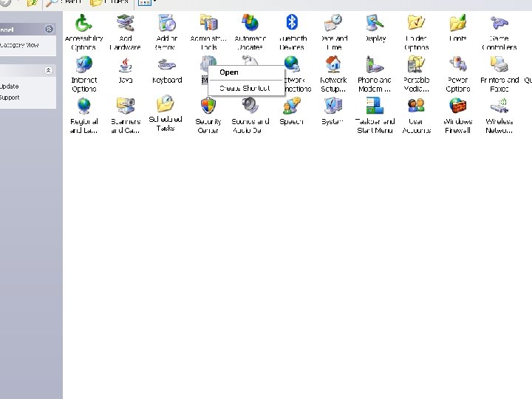This screenshot has width=532, height=399.
Task: Open the Internet Options icon
Action: tap(83, 66)
